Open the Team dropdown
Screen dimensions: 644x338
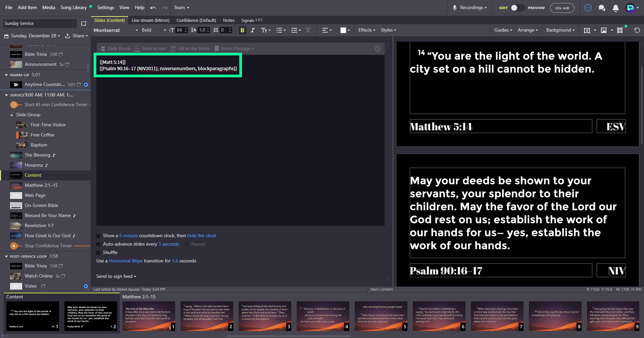(182, 7)
